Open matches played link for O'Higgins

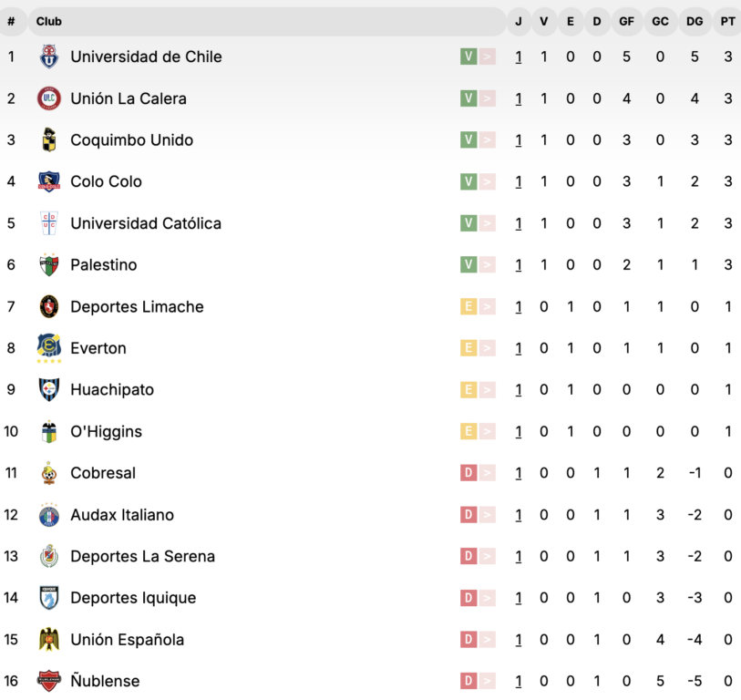(x=519, y=431)
